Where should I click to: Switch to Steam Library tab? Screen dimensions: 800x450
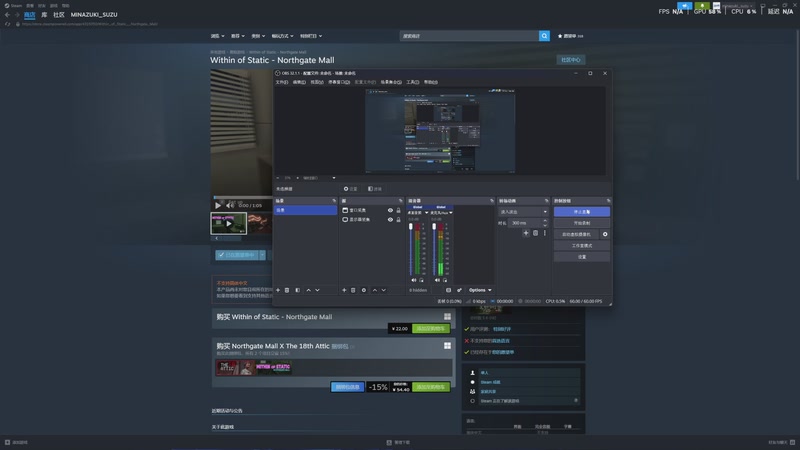[x=44, y=15]
